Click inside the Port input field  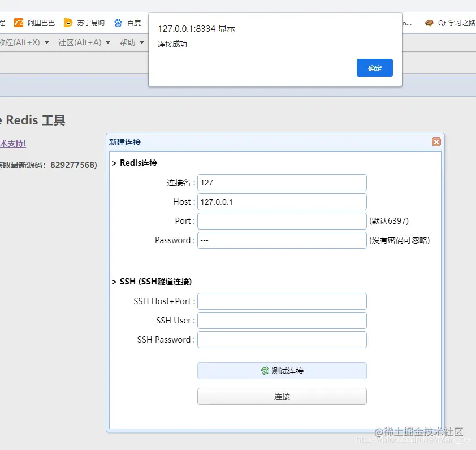(x=282, y=221)
